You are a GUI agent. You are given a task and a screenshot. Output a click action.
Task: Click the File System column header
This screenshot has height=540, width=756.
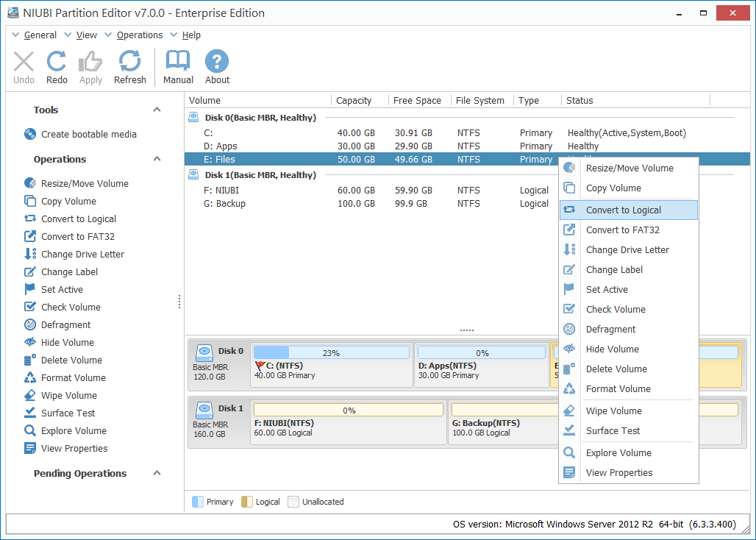pos(482,100)
